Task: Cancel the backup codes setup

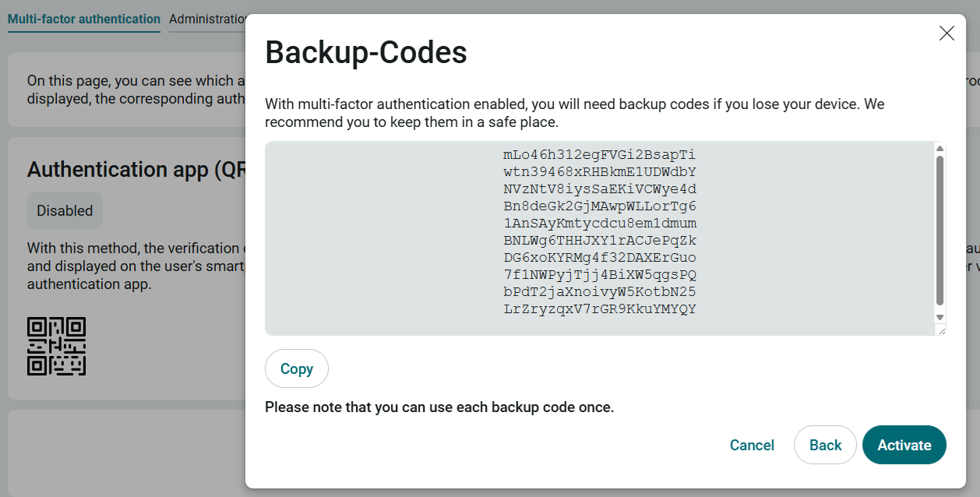Action: [x=752, y=445]
